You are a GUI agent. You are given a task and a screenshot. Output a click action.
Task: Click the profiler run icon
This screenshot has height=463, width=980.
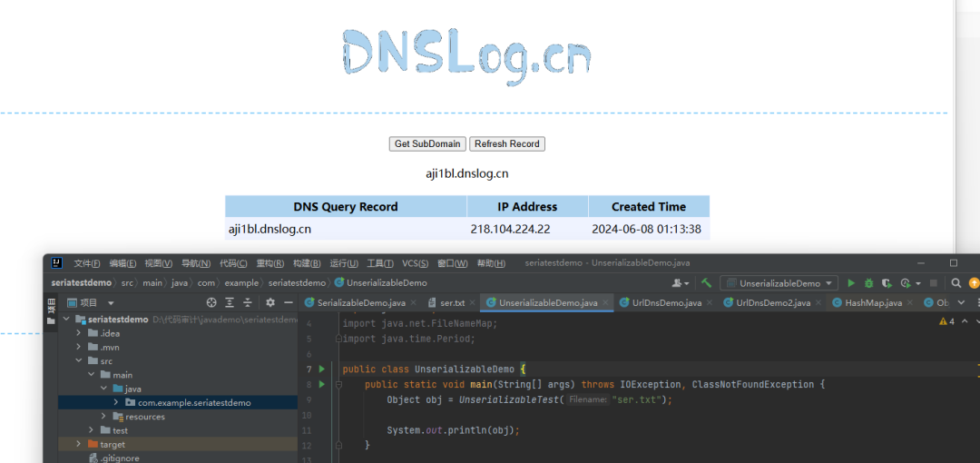904,283
